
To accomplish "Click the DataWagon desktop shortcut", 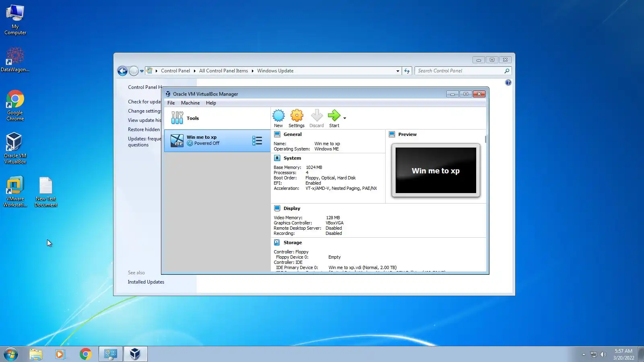I will (x=15, y=60).
